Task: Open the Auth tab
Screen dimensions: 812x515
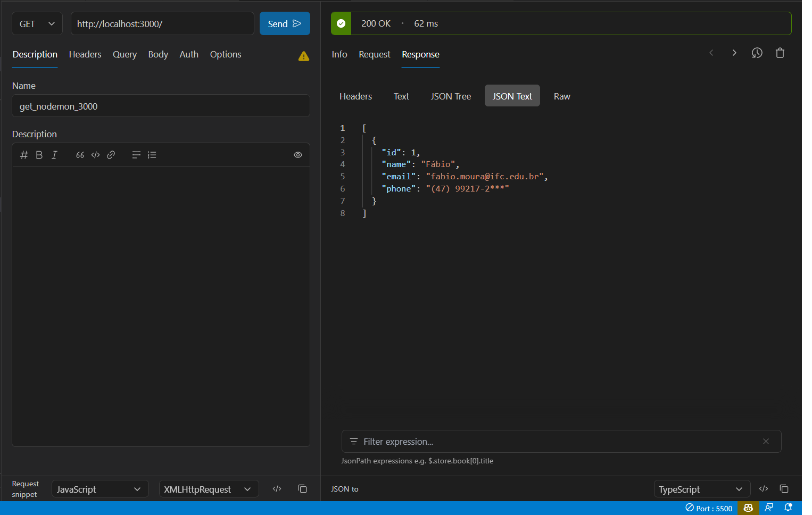Action: (x=189, y=54)
